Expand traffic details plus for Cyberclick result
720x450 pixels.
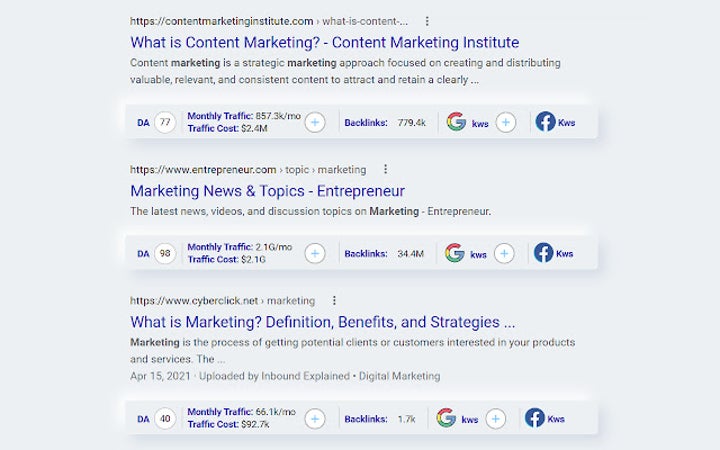(314, 418)
